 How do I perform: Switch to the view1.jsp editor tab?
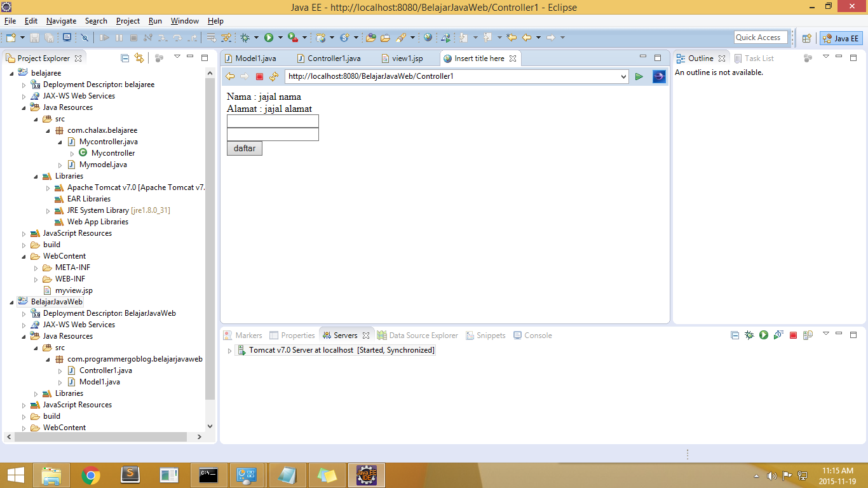coord(402,58)
